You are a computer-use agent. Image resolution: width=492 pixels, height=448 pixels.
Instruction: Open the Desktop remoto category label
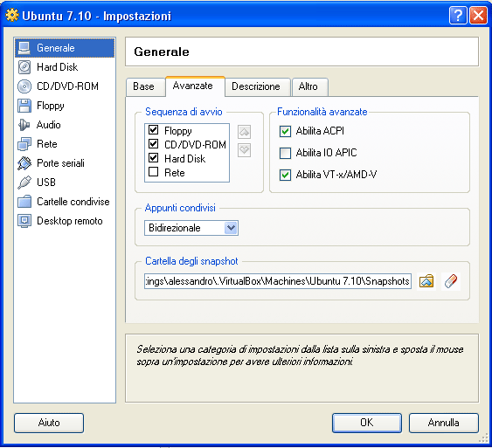click(x=70, y=221)
